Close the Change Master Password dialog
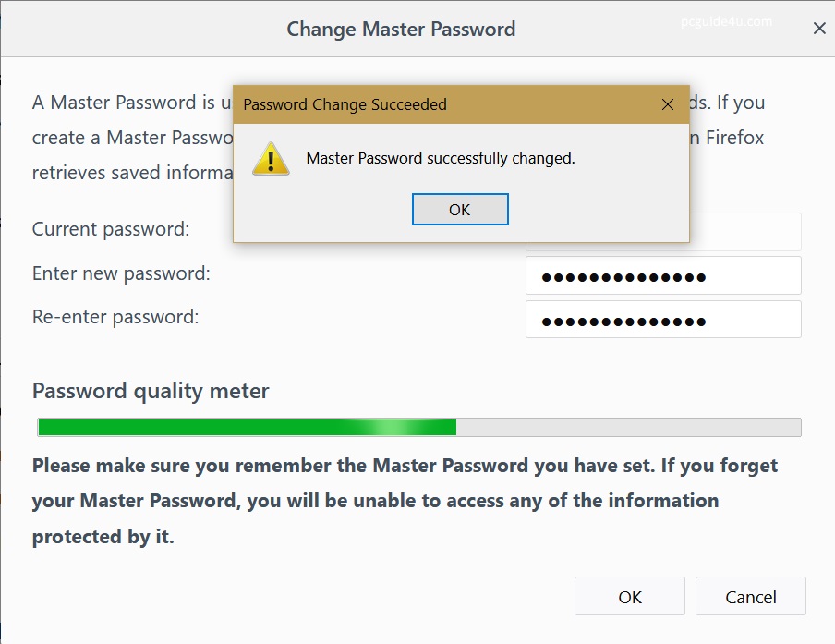Viewport: 835px width, 644px height. click(818, 29)
